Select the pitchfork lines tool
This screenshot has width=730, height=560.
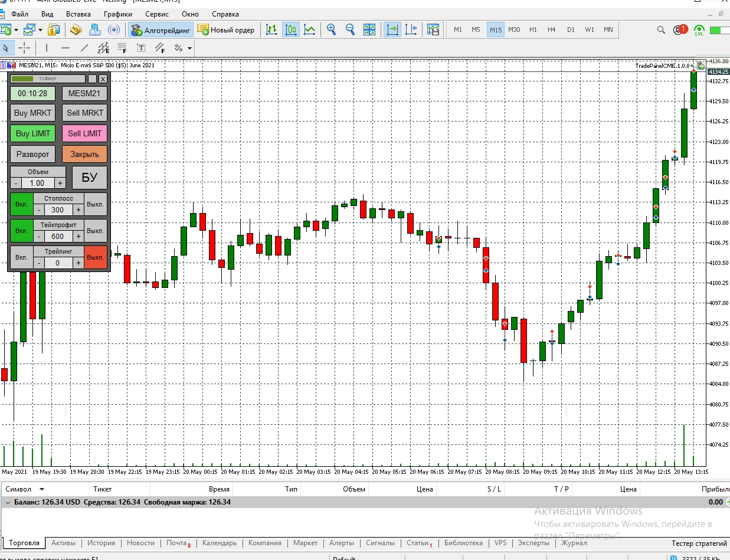160,48
